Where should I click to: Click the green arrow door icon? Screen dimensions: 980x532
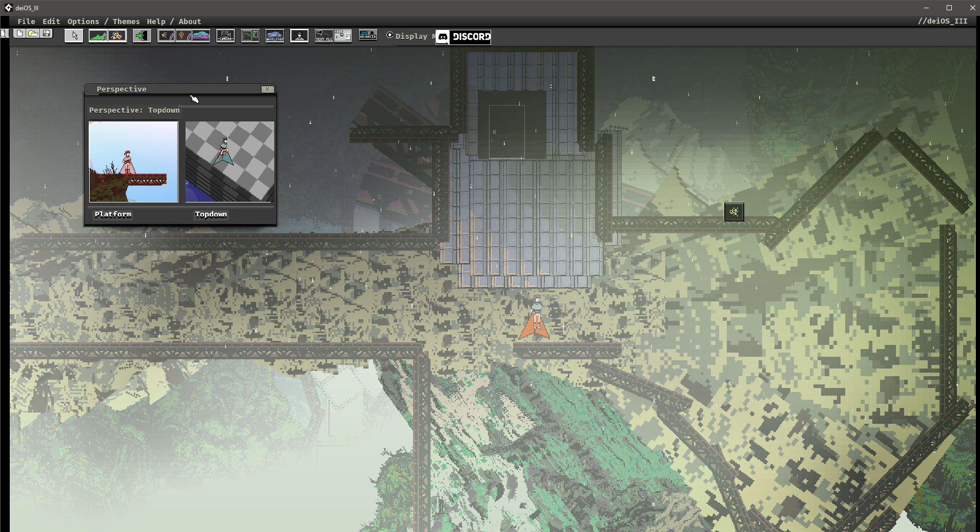point(141,36)
